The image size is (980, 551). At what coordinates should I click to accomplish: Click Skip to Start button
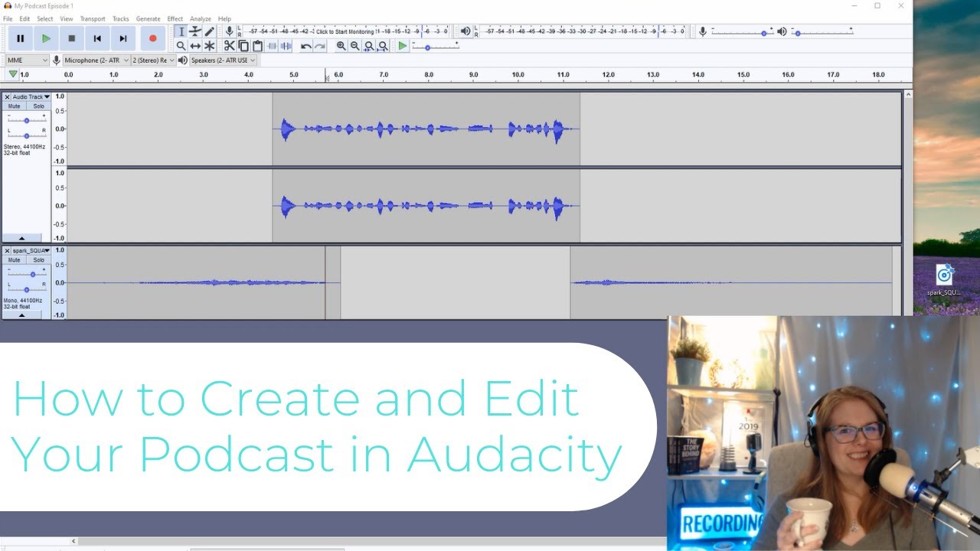[97, 38]
